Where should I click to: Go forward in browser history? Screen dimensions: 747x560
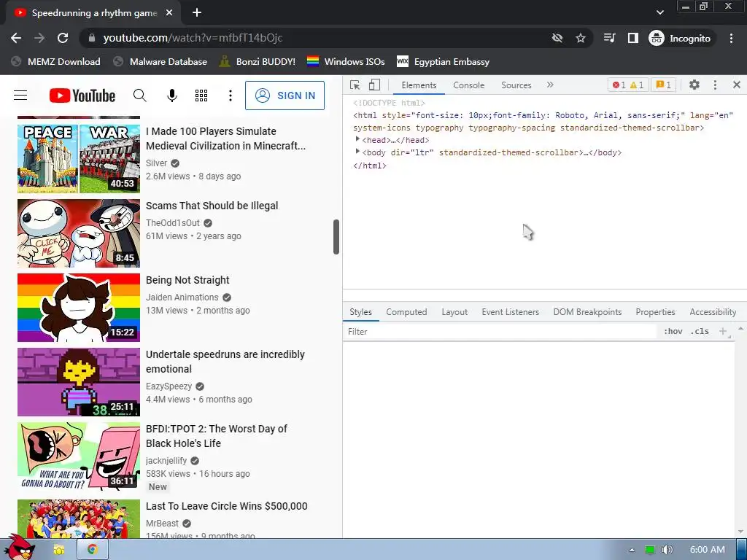click(39, 38)
